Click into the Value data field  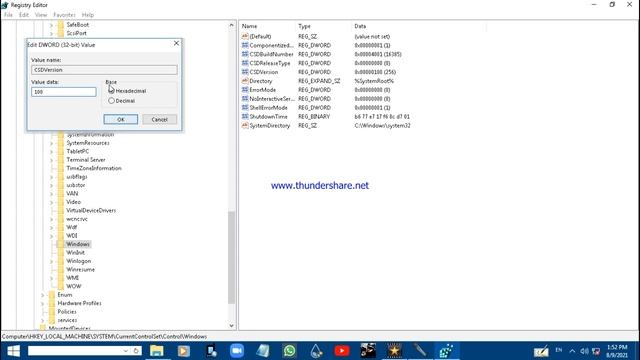pyautogui.click(x=64, y=92)
